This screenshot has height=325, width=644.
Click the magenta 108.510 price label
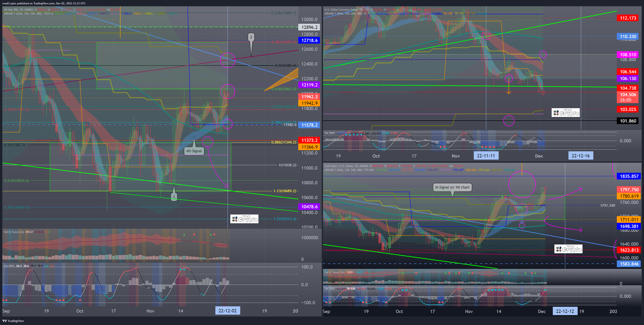coord(627,55)
